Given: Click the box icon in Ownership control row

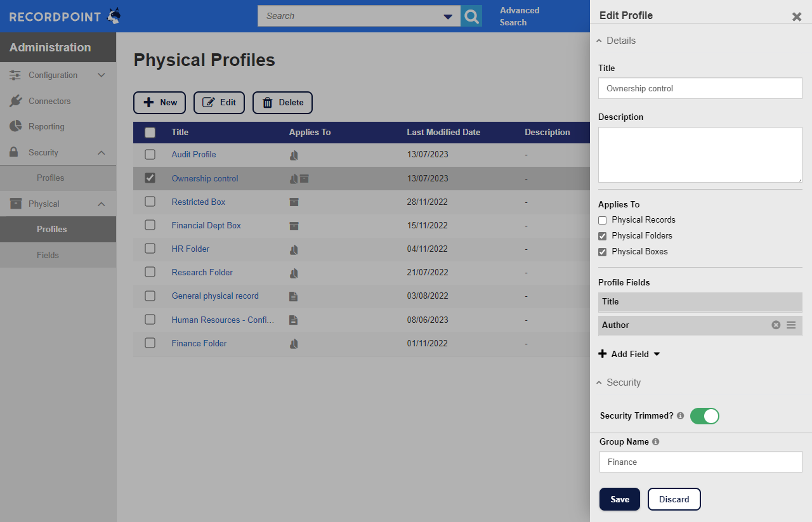Looking at the screenshot, I should pyautogui.click(x=304, y=179).
